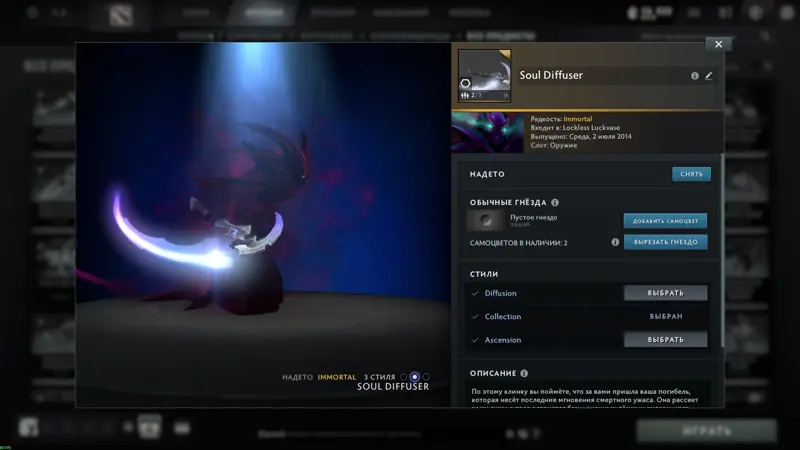Click ВЫРЕЗАТЬ ГНЕЗДО button
Image resolution: width=800 pixels, height=450 pixels.
click(x=665, y=242)
